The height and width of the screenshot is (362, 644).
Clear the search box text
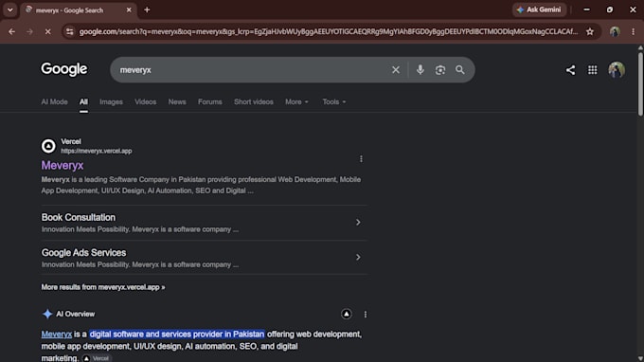tap(396, 70)
